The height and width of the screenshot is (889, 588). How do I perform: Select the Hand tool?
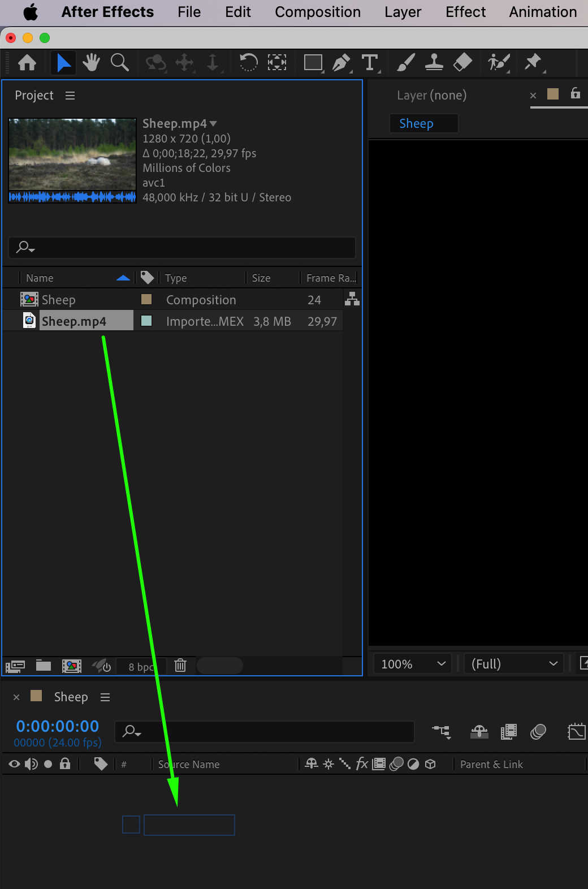point(91,62)
